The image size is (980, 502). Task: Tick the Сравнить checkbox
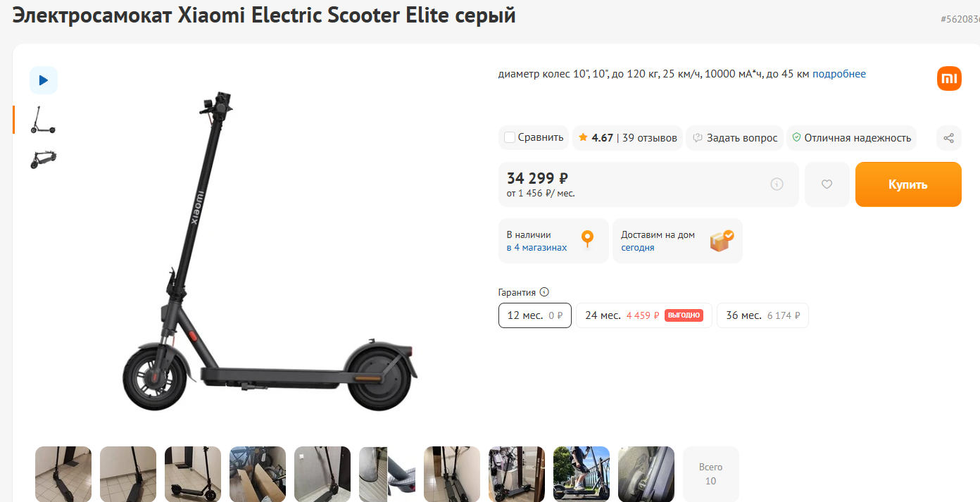(510, 137)
